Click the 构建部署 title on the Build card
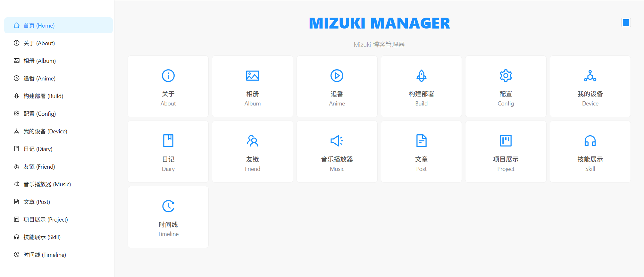This screenshot has height=277, width=644. (421, 94)
